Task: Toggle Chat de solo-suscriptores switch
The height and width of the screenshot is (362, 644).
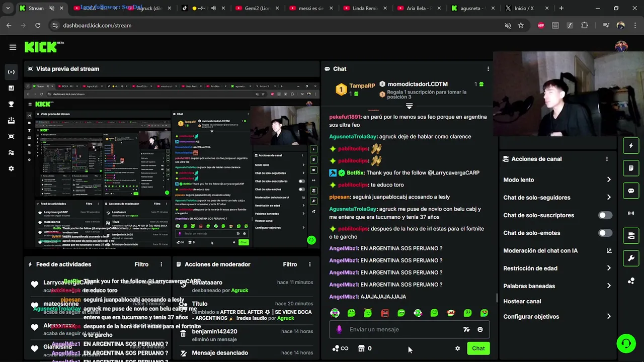Action: [x=605, y=215]
